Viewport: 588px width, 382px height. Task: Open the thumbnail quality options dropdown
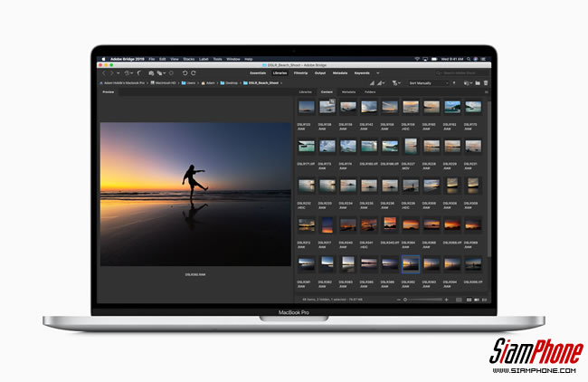click(x=381, y=83)
